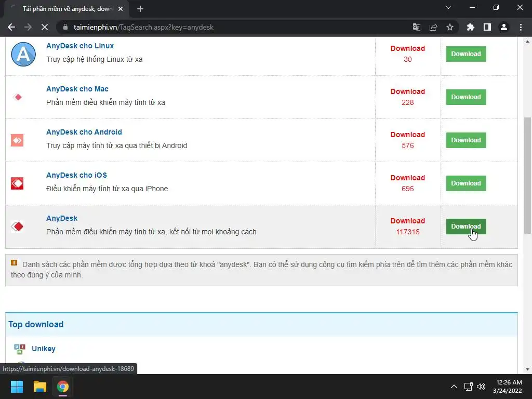This screenshot has width=532, height=399.
Task: Click Download button for AnyDesk cho Mac
Action: point(466,97)
